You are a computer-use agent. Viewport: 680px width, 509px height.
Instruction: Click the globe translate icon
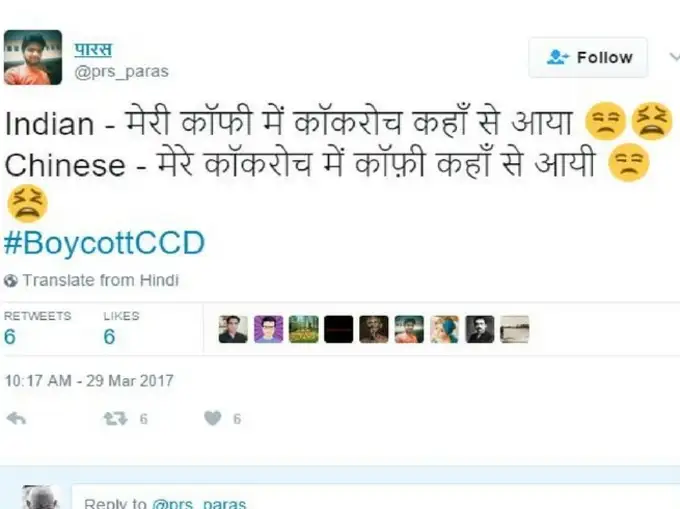(11, 281)
